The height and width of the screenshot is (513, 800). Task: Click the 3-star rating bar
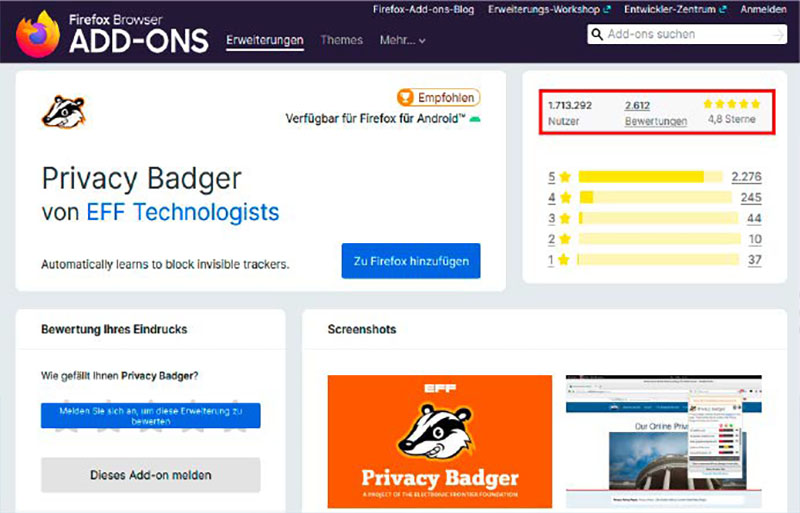coord(658,218)
